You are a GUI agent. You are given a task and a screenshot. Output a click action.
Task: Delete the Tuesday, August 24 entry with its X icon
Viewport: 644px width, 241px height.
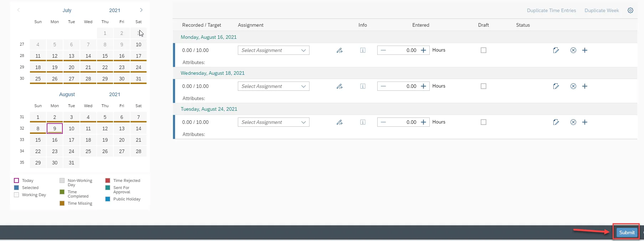[573, 122]
